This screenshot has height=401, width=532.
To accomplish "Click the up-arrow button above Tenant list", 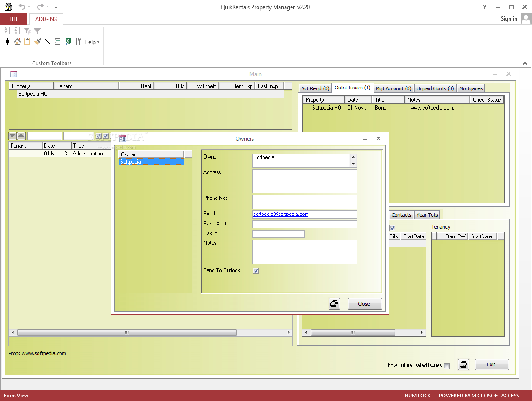I will 21,136.
